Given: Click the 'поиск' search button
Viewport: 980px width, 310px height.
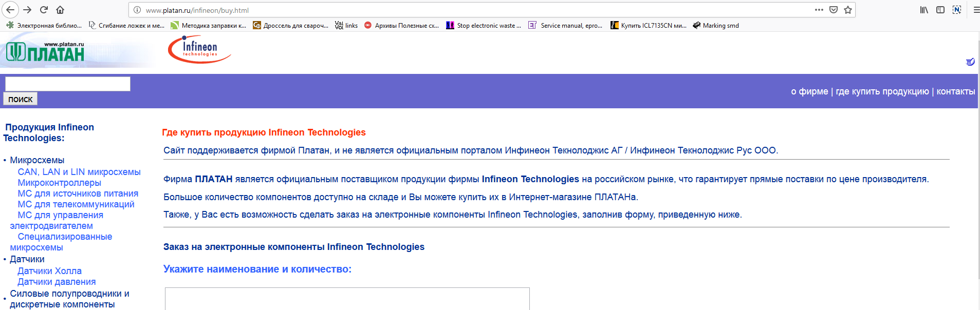Looking at the screenshot, I should pos(21,99).
